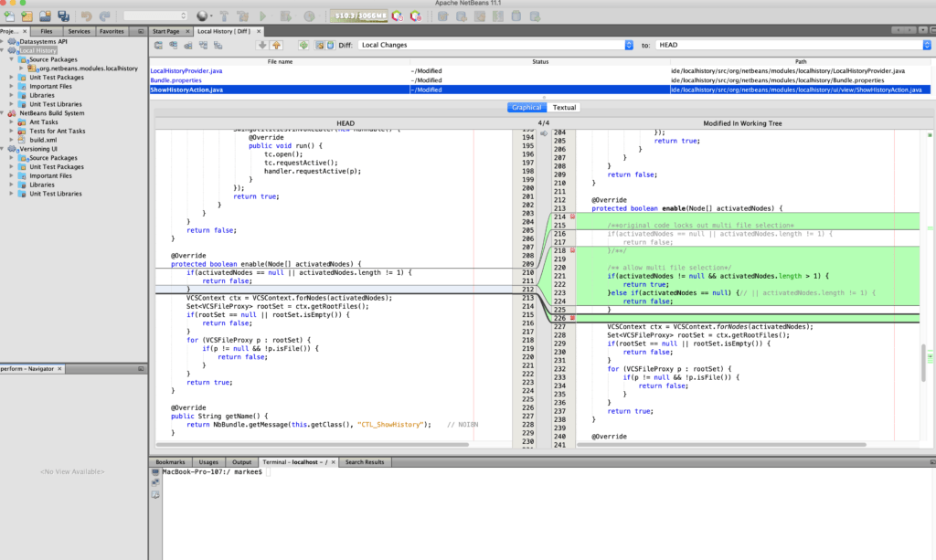Switch diff display to Textual mode
Viewport: 936px width, 560px height.
click(563, 107)
